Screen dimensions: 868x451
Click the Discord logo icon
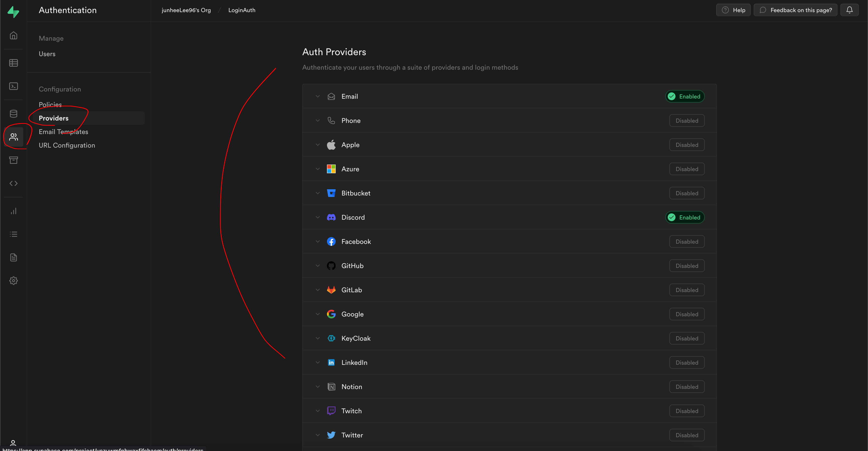click(x=331, y=218)
